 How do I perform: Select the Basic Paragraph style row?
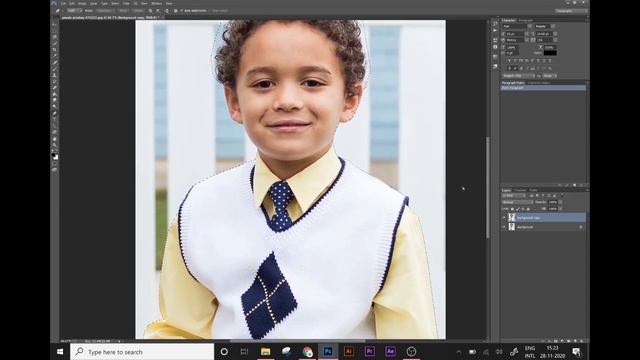[x=543, y=88]
